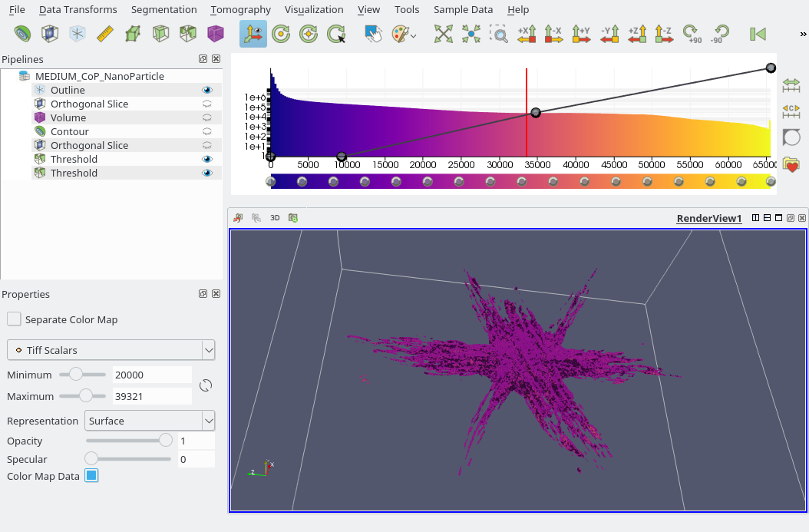The height and width of the screenshot is (532, 809).
Task: Open the Segmentation menu
Action: [163, 9]
